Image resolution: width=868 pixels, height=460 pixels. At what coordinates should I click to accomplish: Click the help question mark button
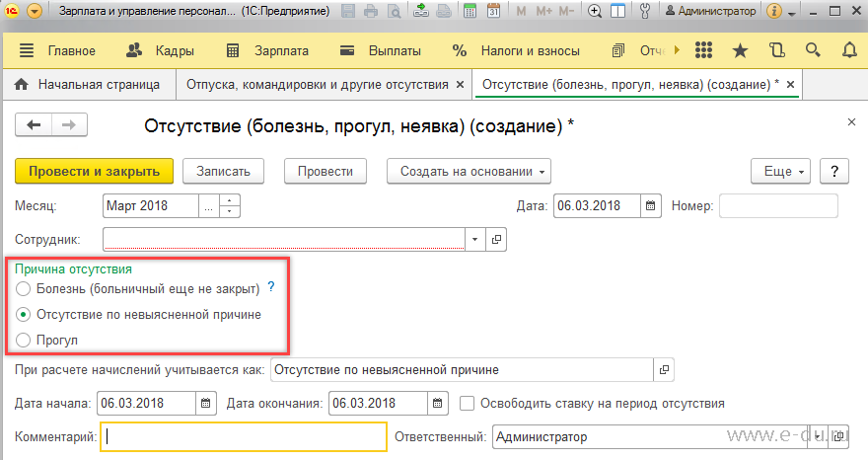point(834,171)
